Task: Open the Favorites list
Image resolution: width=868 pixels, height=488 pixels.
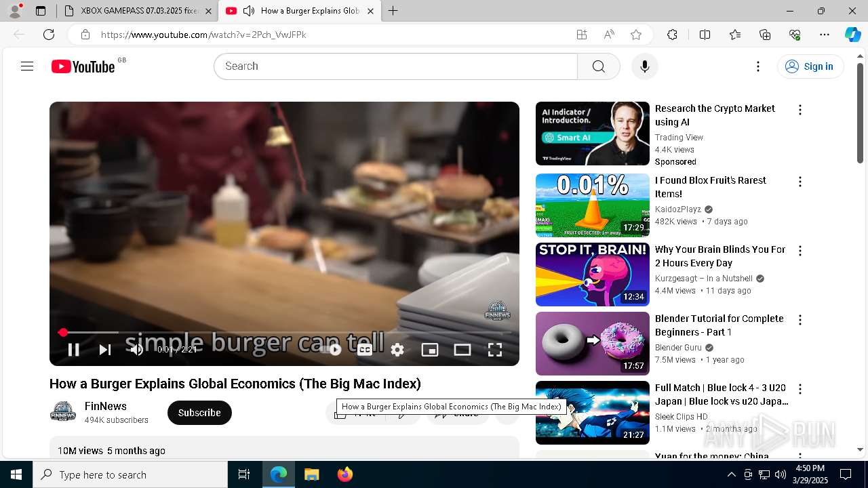Action: click(735, 35)
